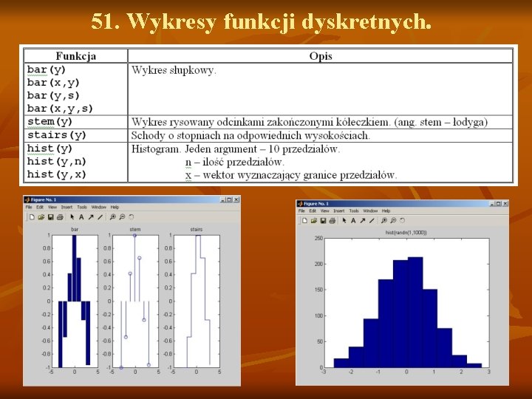
Task: Click New Figure icon in left bar/stem window
Action: pos(32,216)
